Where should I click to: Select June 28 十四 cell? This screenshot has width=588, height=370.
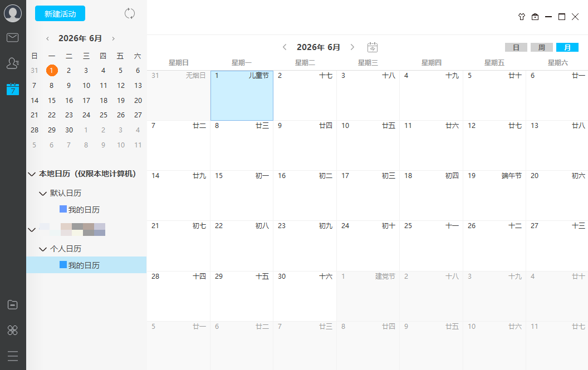[179, 296]
